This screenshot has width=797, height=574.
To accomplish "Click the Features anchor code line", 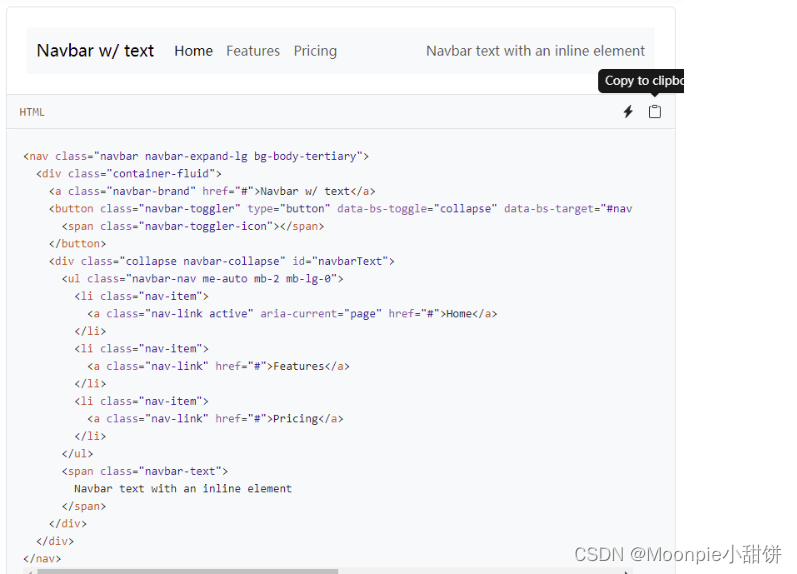I will (219, 366).
